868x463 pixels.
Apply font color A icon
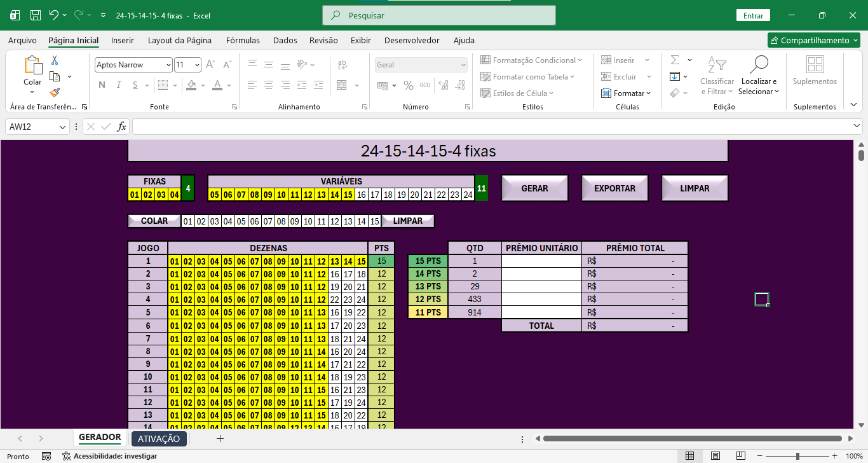pos(217,85)
